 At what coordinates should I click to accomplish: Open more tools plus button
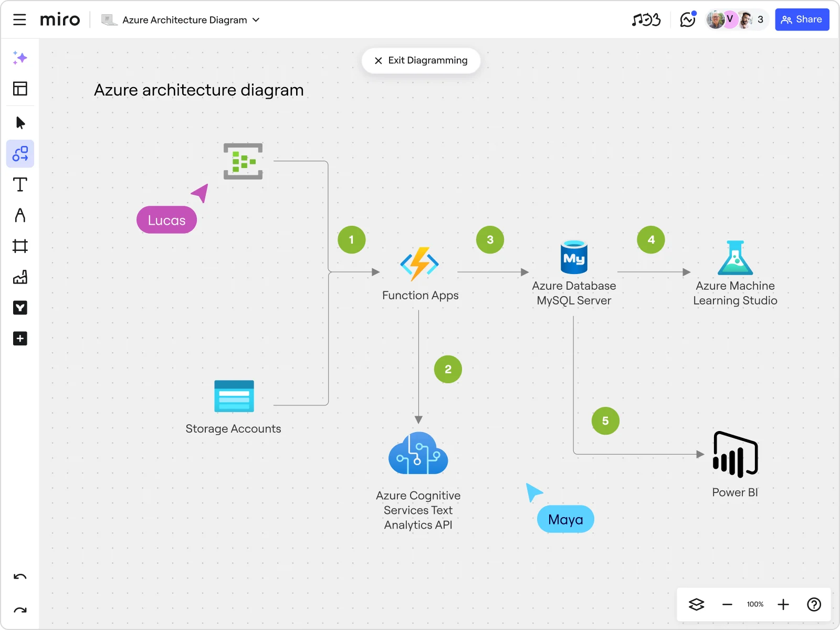(x=20, y=339)
